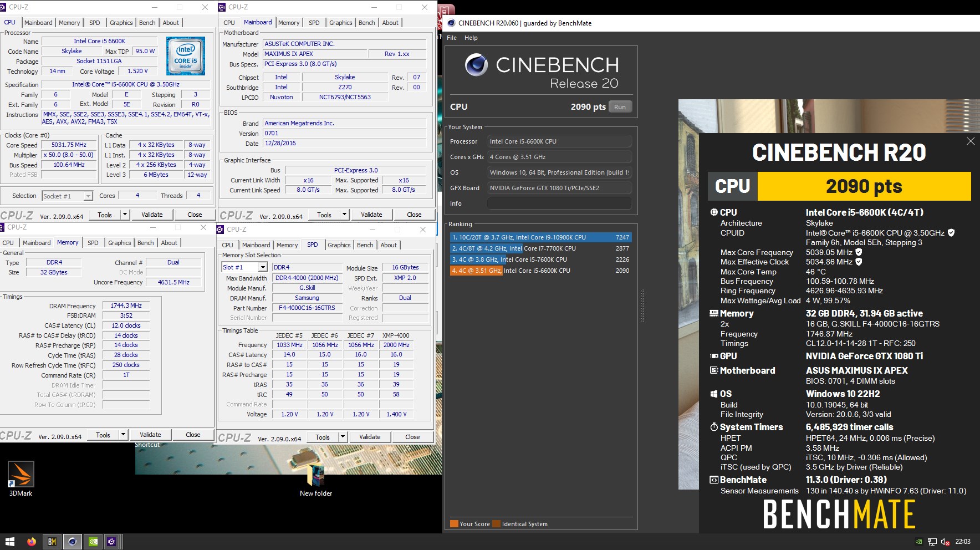Click the taskbar clock showing 22:03
Viewport: 980px width, 550px height.
click(963, 542)
